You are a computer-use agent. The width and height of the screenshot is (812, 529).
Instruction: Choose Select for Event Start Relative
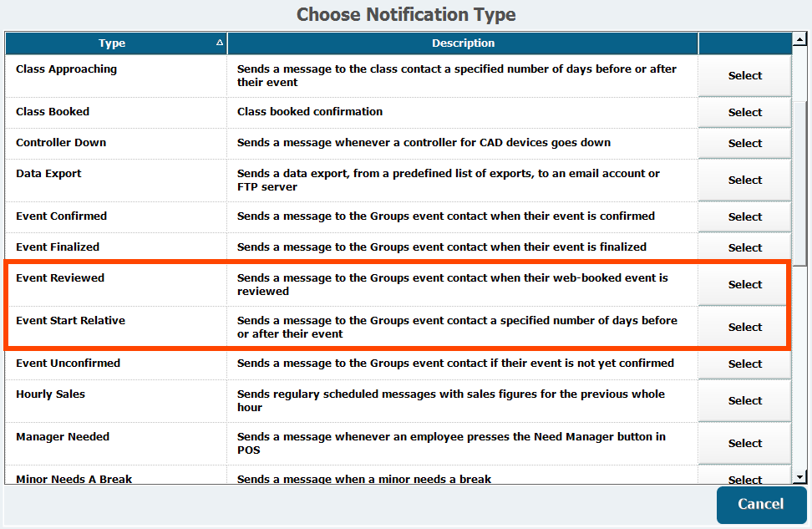pyautogui.click(x=744, y=327)
